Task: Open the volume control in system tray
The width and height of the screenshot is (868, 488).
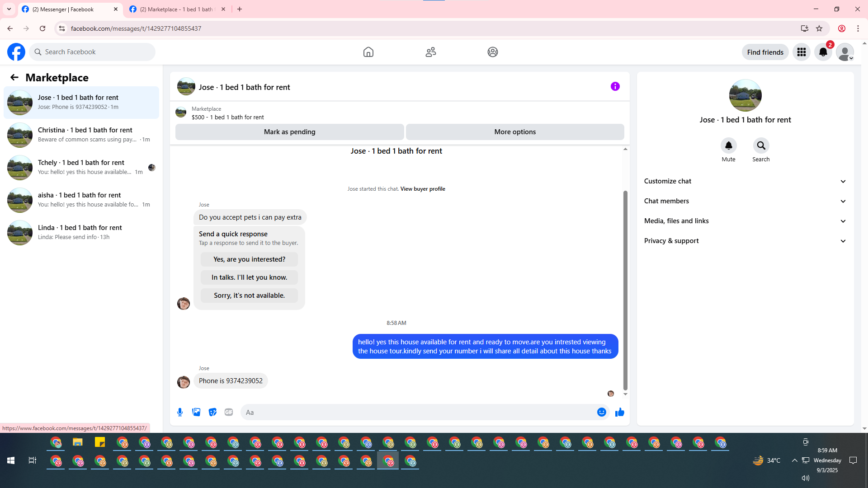Action: (806, 478)
